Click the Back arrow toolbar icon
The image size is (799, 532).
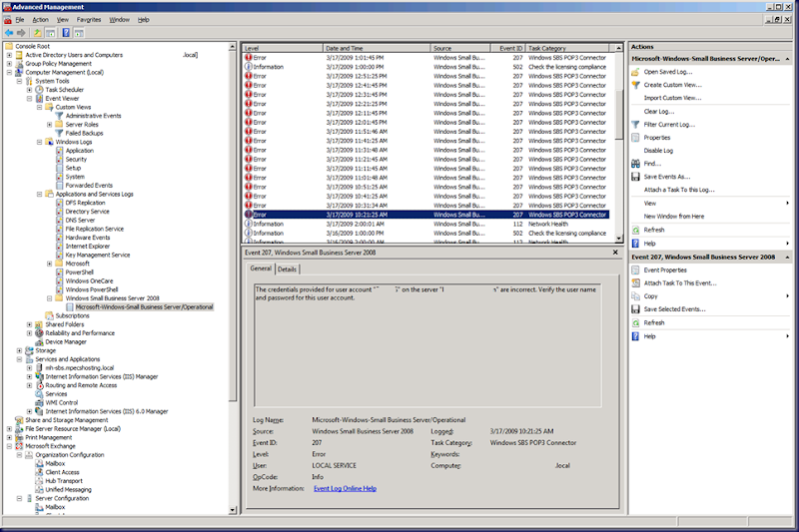[x=9, y=32]
